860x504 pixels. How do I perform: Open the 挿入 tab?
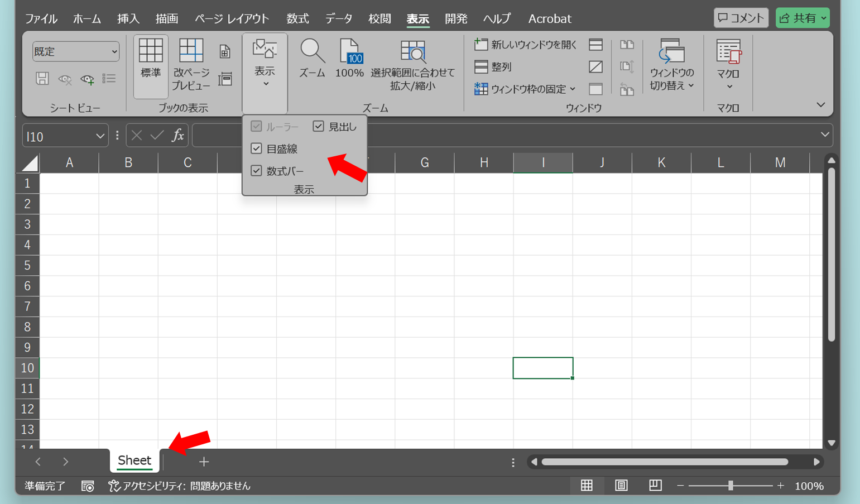click(128, 18)
